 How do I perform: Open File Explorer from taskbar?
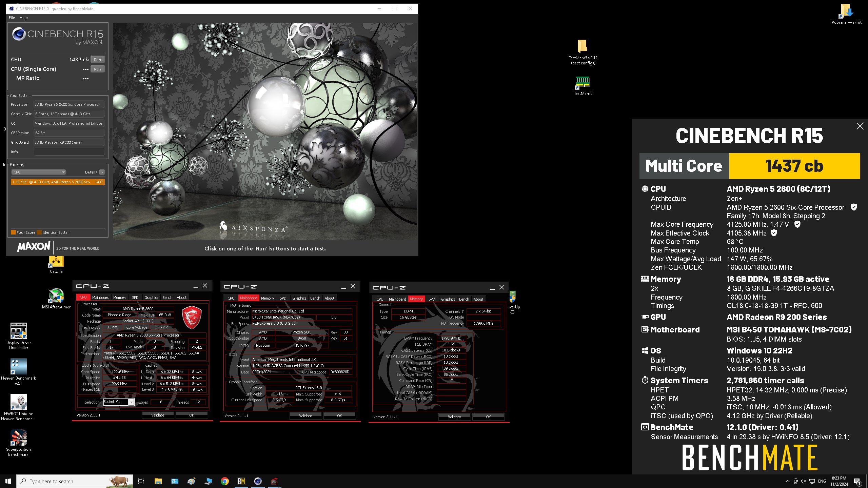pyautogui.click(x=158, y=481)
